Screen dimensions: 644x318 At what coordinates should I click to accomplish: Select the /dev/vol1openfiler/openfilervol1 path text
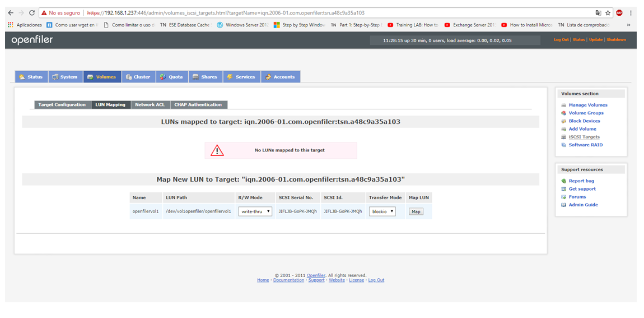point(199,211)
